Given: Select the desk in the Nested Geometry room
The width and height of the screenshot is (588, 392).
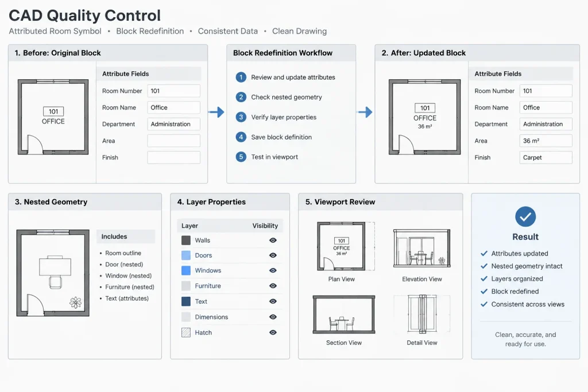Looking at the screenshot, I should pyautogui.click(x=55, y=266).
